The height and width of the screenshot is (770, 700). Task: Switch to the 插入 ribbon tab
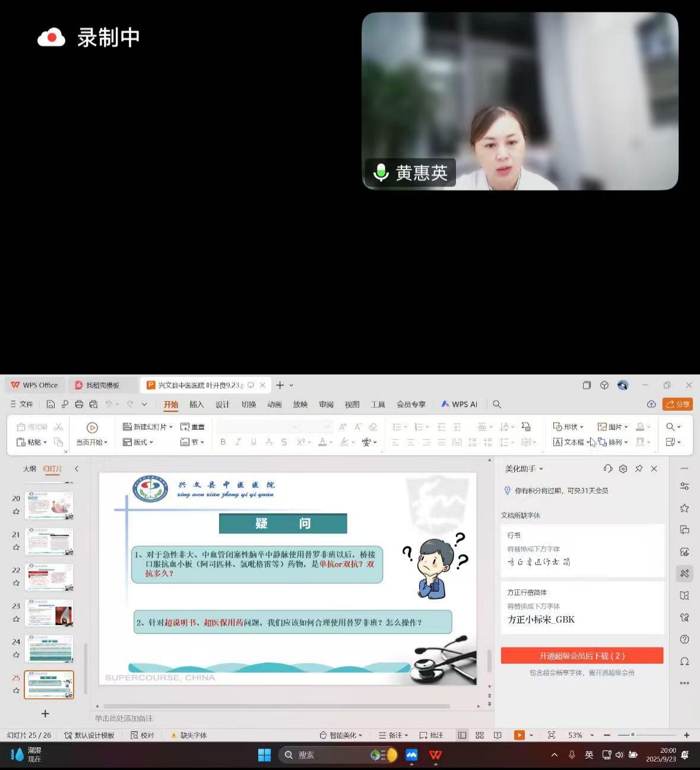pos(197,404)
